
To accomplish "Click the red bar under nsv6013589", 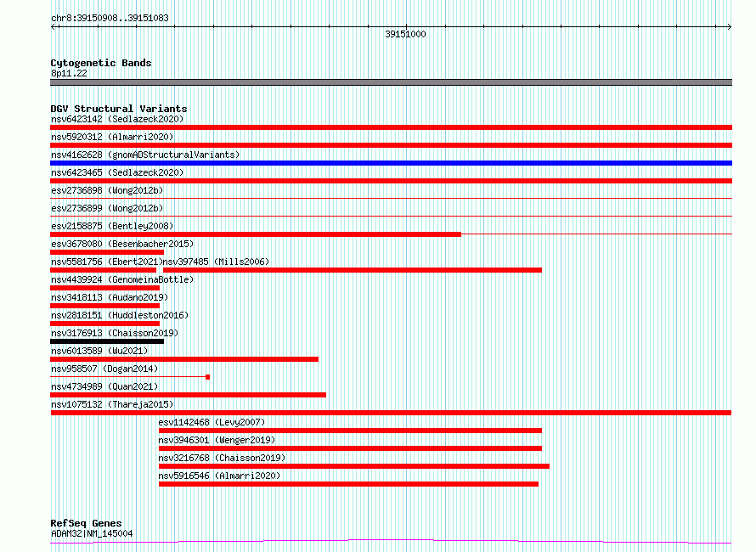I will coord(184,359).
